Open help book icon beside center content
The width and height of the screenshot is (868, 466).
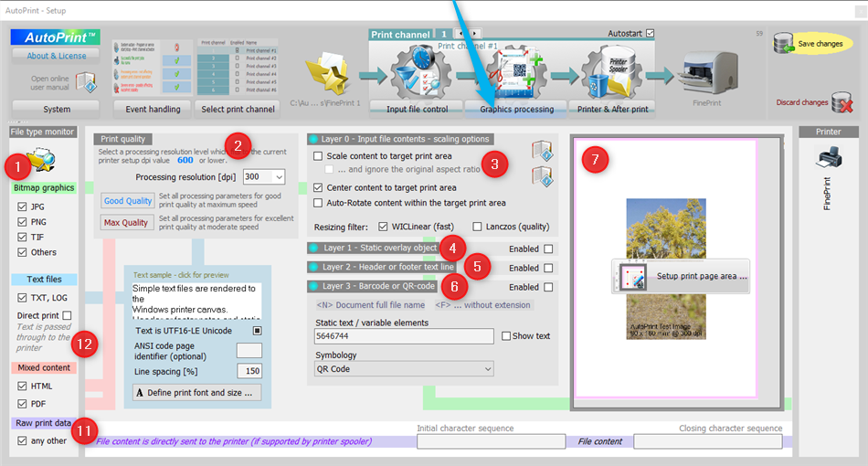click(542, 176)
